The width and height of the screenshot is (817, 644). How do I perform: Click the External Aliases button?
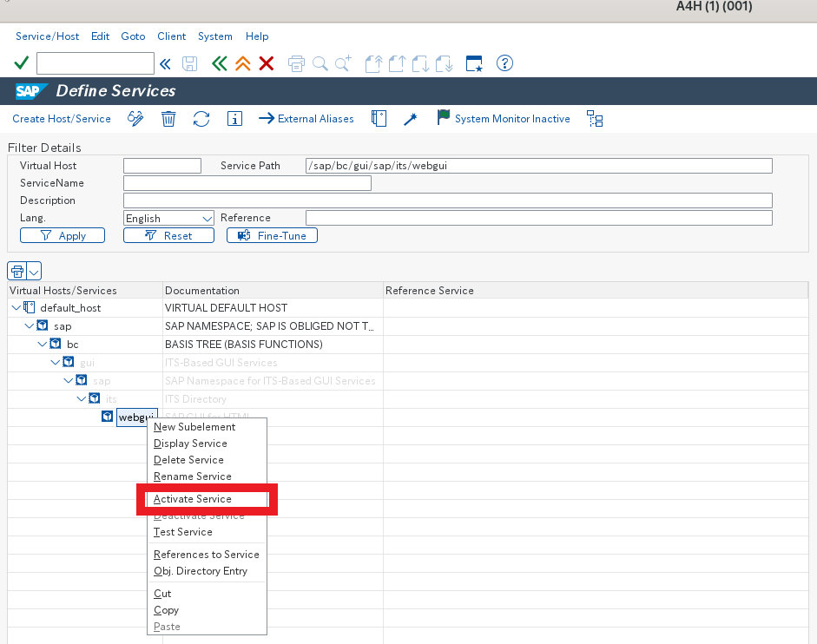[306, 119]
